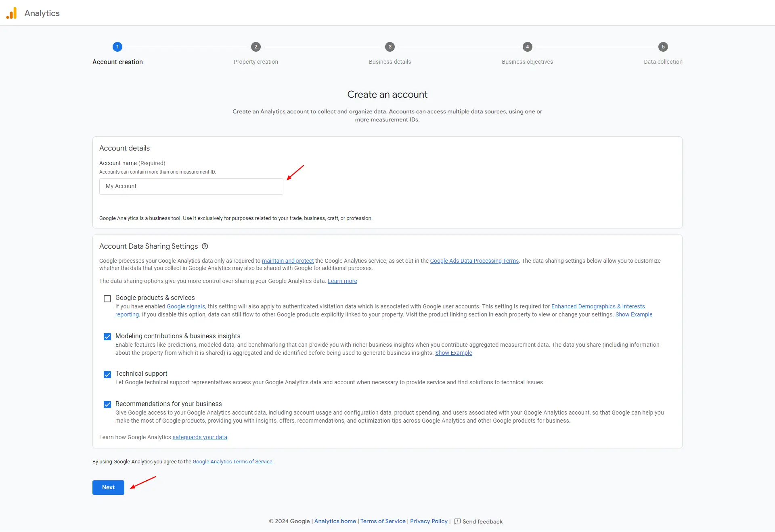
Task: Click the Account name (Required) label
Action: [x=132, y=163]
